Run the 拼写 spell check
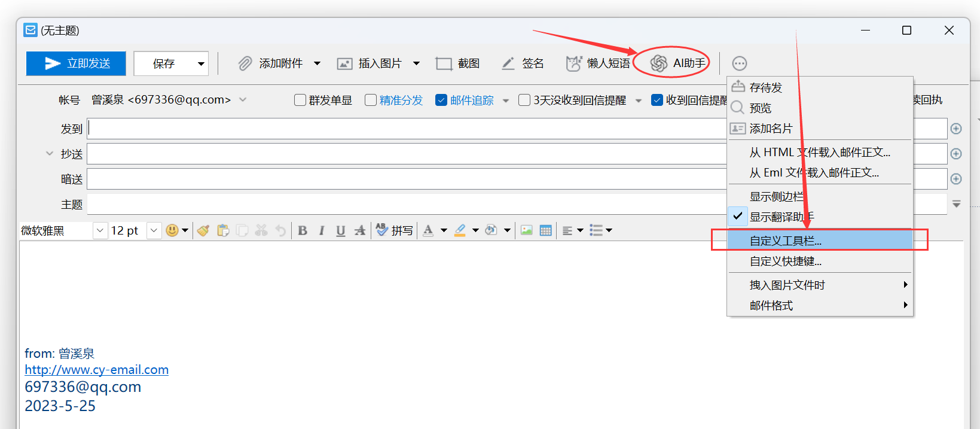This screenshot has width=980, height=429. (395, 230)
